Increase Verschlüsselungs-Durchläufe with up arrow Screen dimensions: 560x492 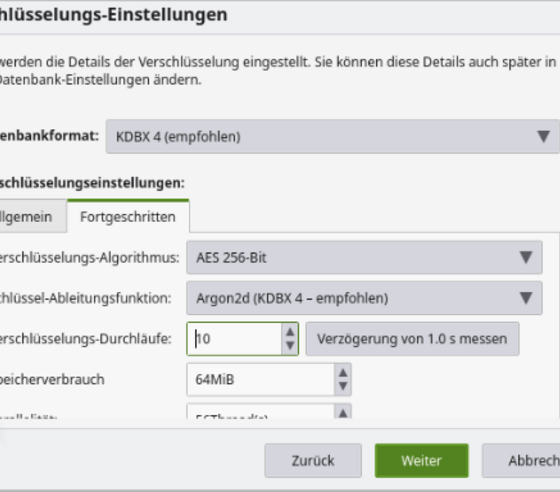pyautogui.click(x=290, y=332)
